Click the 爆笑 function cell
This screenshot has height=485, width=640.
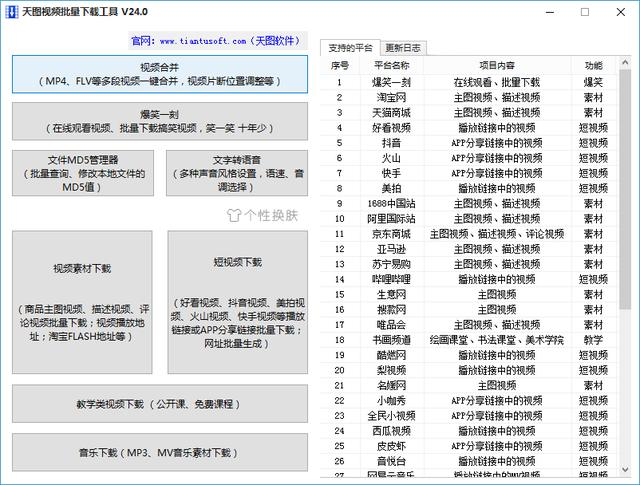point(593,82)
